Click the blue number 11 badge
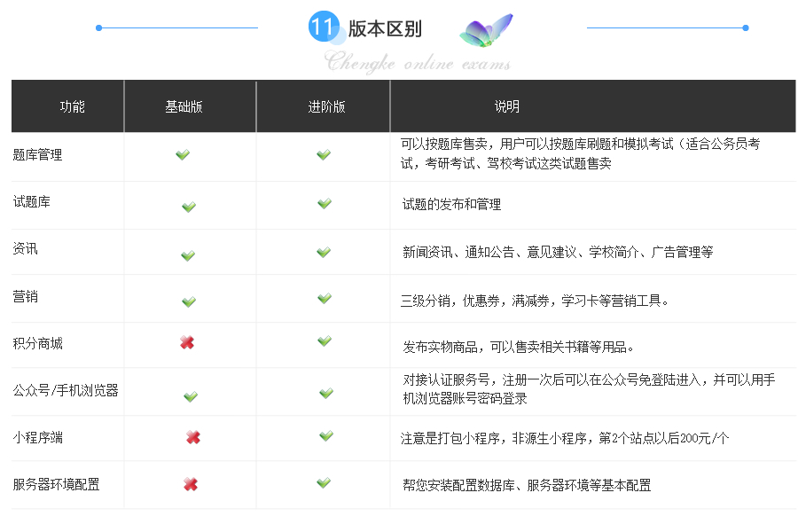The height and width of the screenshot is (532, 798). pyautogui.click(x=322, y=27)
